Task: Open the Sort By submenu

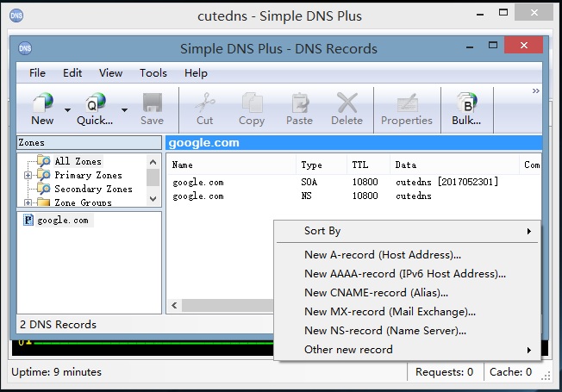Action: coord(407,231)
